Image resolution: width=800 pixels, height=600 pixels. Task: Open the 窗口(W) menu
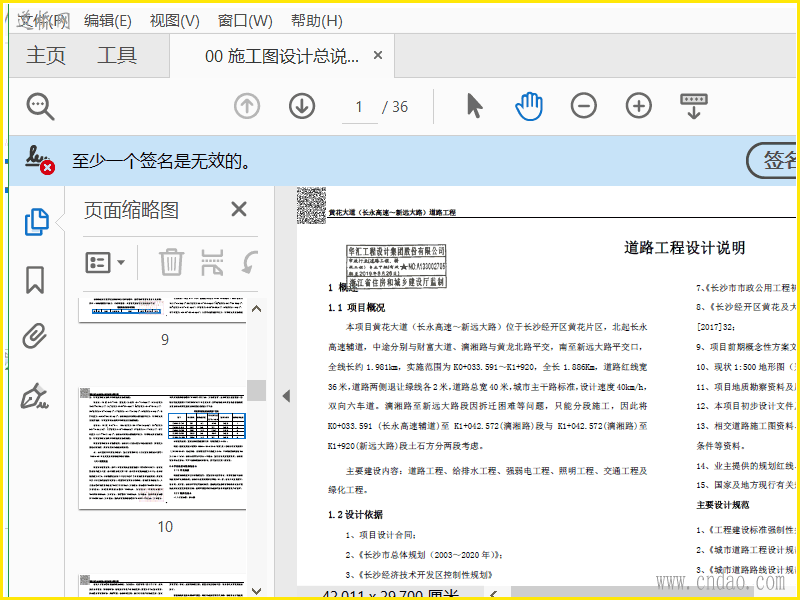point(245,20)
